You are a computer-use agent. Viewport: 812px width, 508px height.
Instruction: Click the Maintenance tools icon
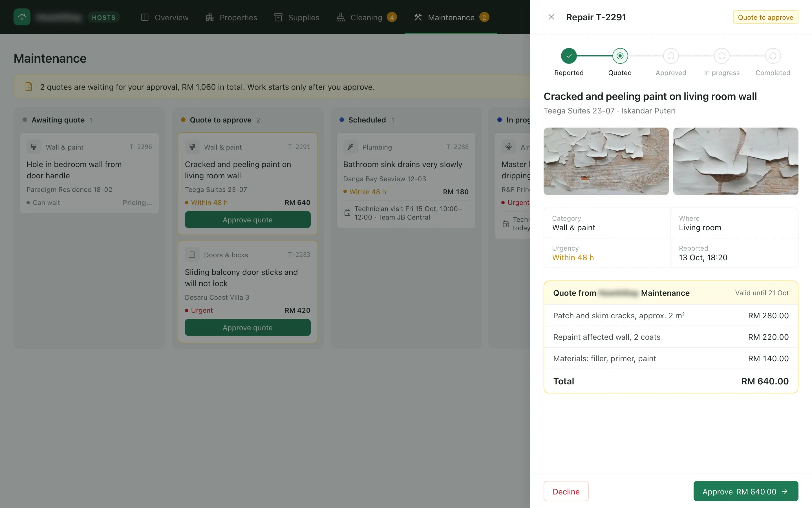coord(418,17)
